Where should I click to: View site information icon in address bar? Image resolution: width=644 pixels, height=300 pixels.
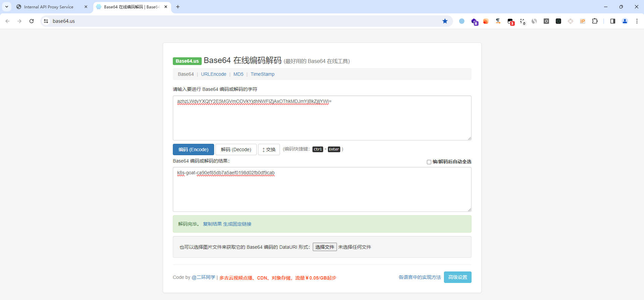pos(46,21)
